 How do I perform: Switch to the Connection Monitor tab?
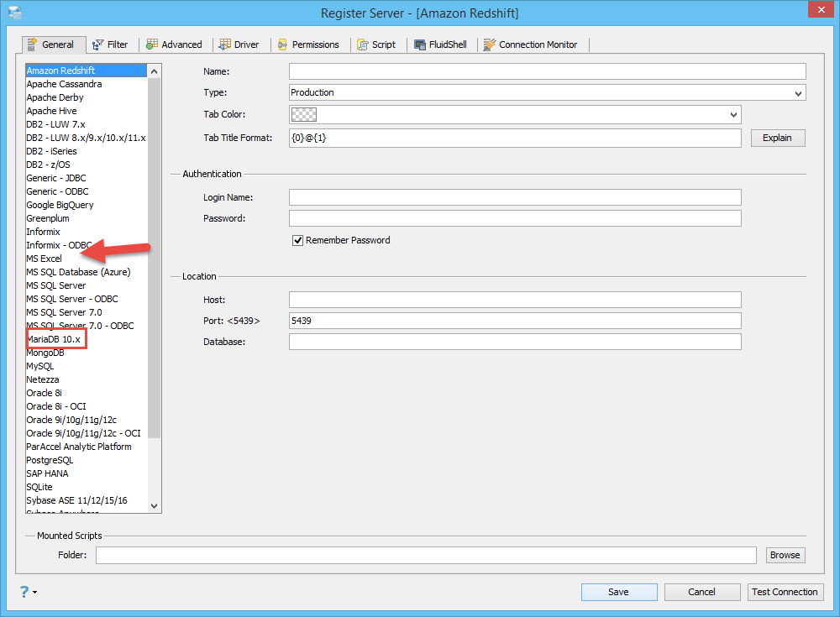click(x=531, y=44)
